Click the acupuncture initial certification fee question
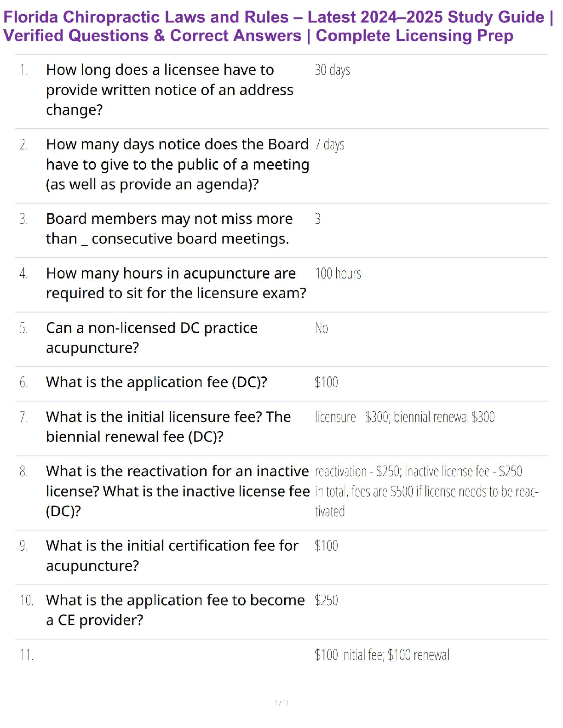Viewport: 563px width, 728px height. (172, 555)
